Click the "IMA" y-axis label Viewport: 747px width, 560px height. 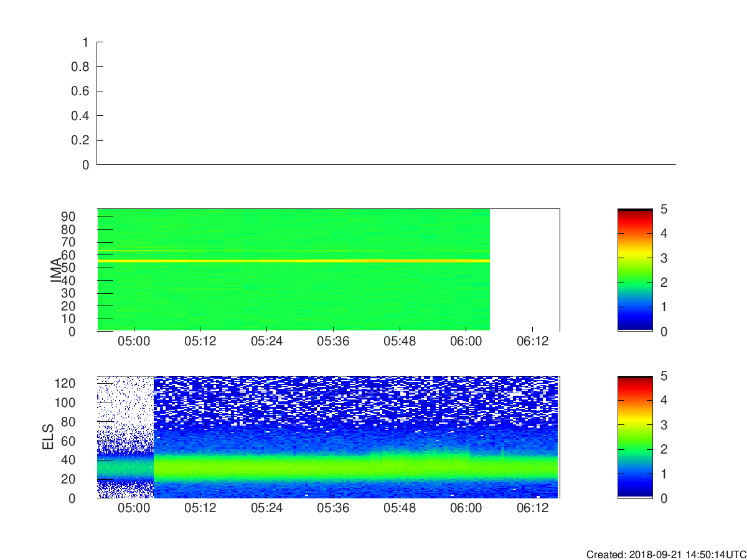coord(55,270)
